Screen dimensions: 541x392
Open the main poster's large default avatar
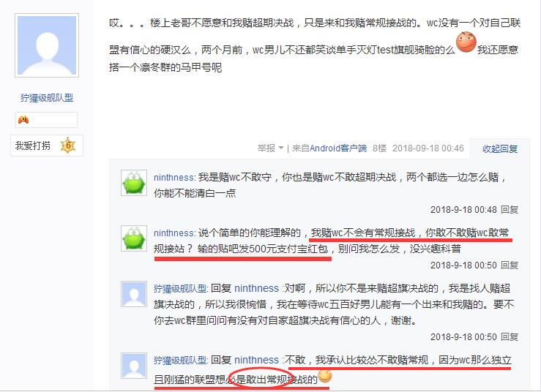click(x=47, y=45)
